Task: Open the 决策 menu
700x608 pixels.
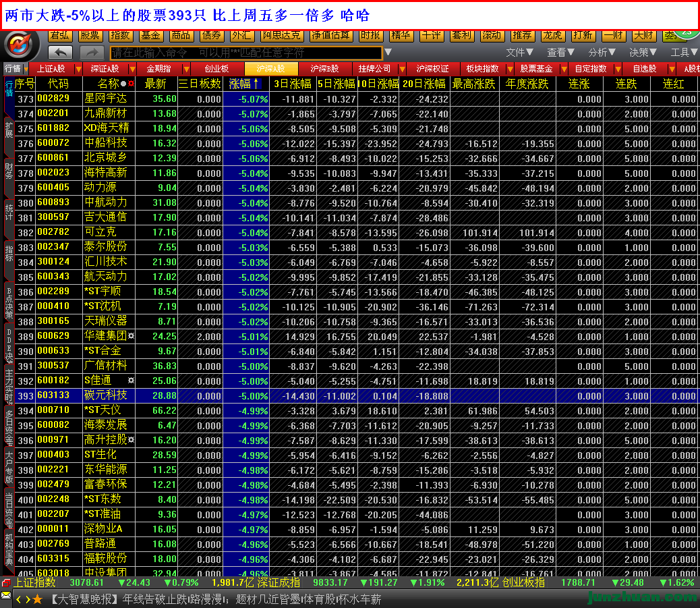Action: click(643, 53)
